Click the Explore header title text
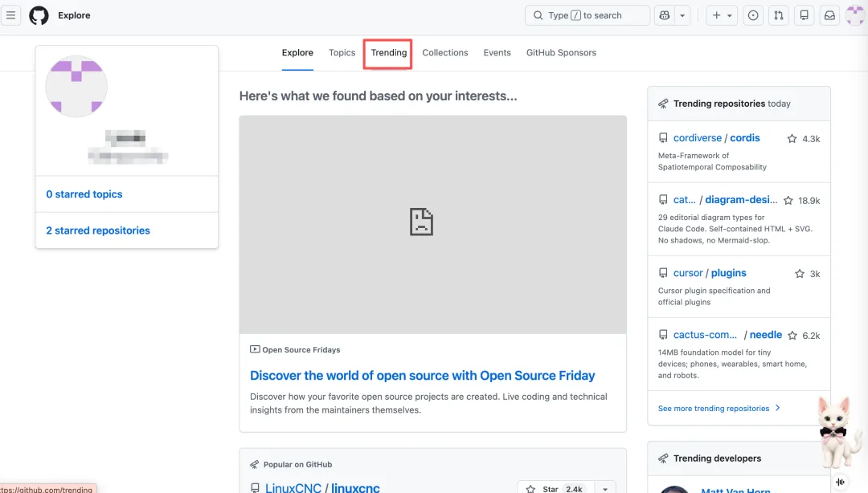The image size is (868, 493). [74, 15]
